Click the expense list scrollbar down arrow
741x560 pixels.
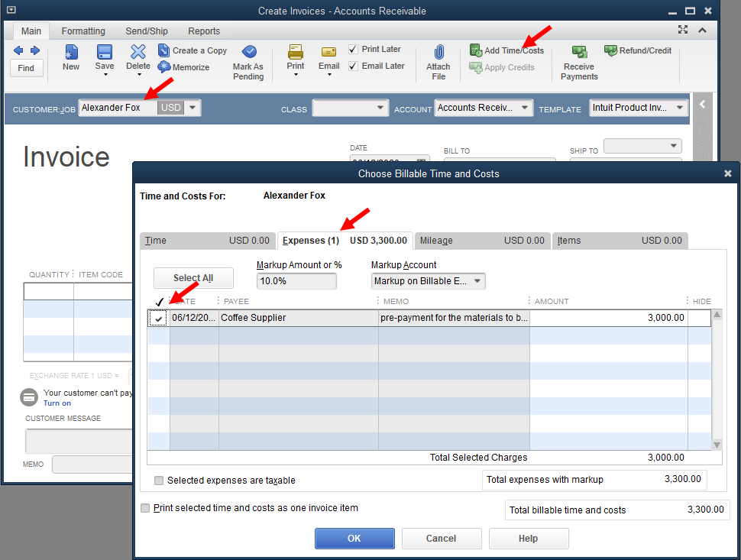pyautogui.click(x=717, y=445)
